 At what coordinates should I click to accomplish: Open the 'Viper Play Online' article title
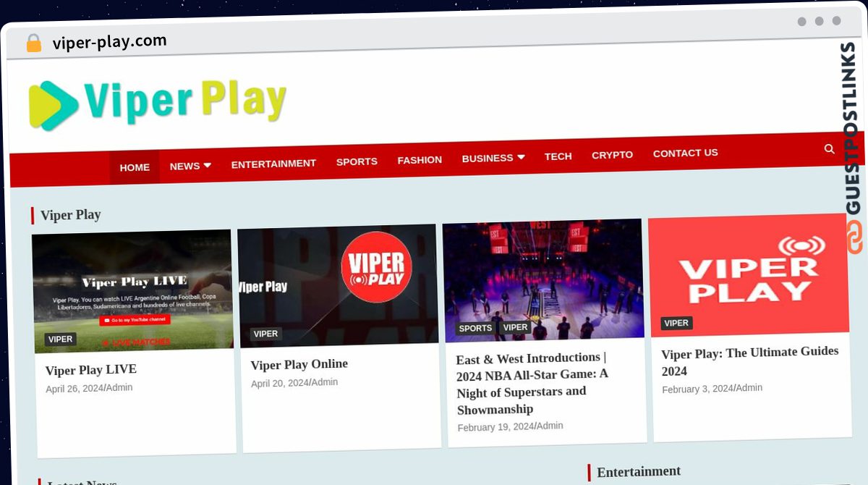point(299,364)
